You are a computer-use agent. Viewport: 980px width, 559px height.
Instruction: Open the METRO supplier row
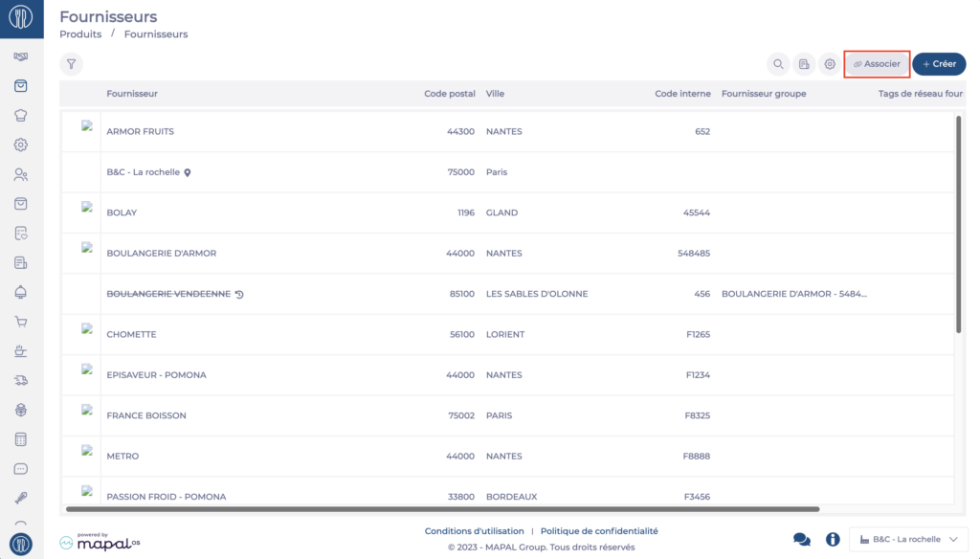point(507,457)
